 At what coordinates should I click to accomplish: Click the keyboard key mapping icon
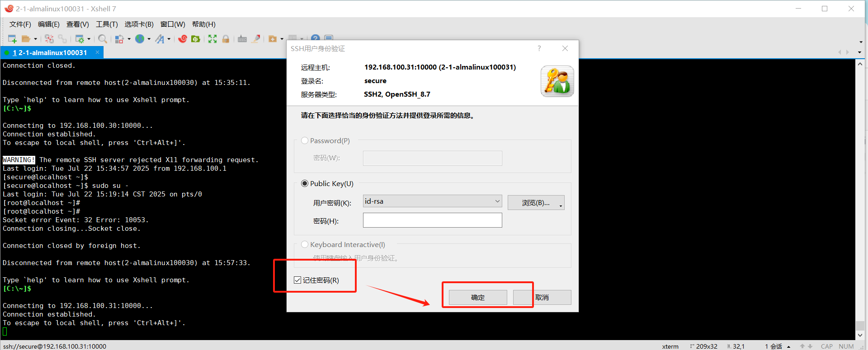click(x=242, y=39)
